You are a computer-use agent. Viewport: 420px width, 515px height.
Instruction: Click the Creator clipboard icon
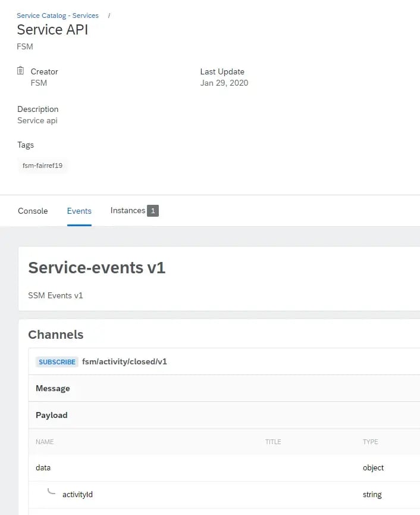point(21,71)
